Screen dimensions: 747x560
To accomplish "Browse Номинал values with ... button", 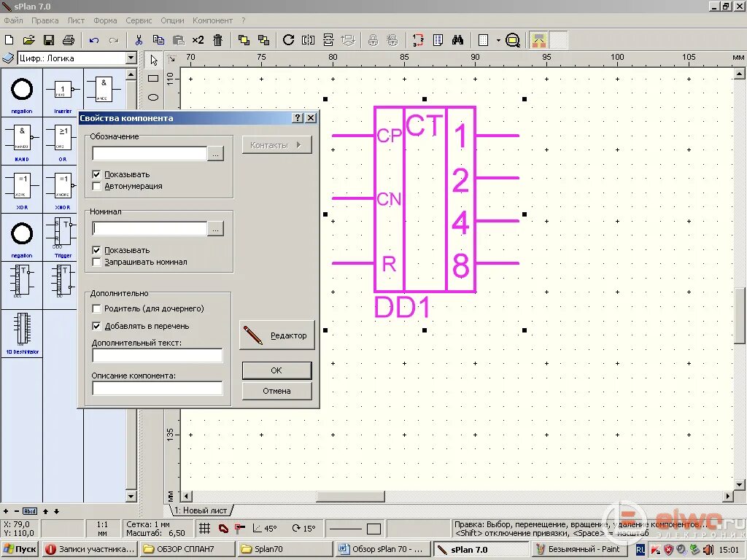I will click(x=216, y=229).
